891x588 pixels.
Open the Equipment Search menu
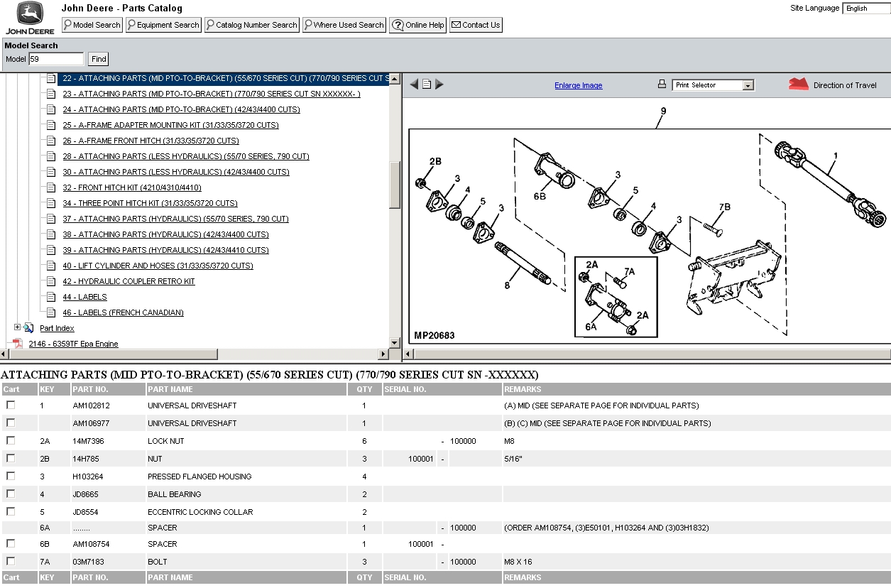(163, 25)
